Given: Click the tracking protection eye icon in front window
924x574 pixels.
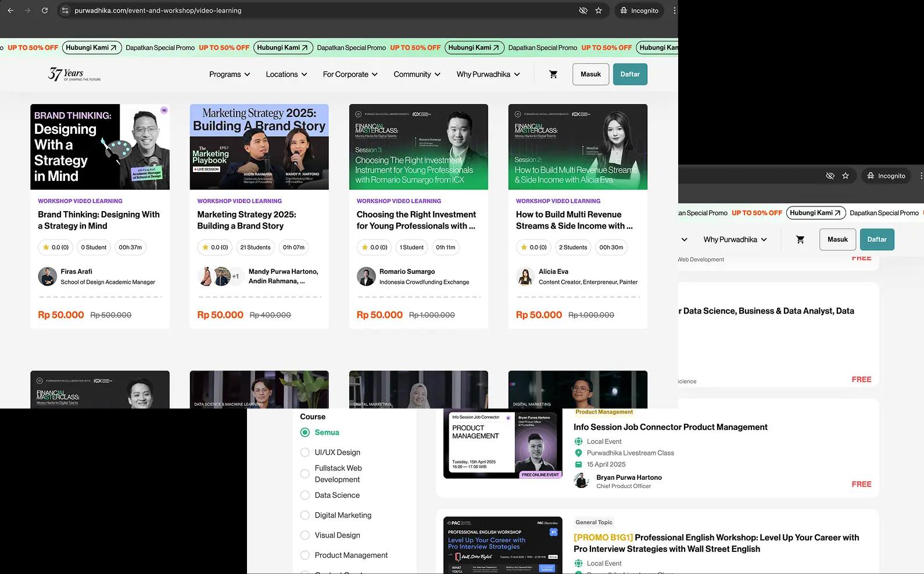Looking at the screenshot, I should tap(583, 10).
